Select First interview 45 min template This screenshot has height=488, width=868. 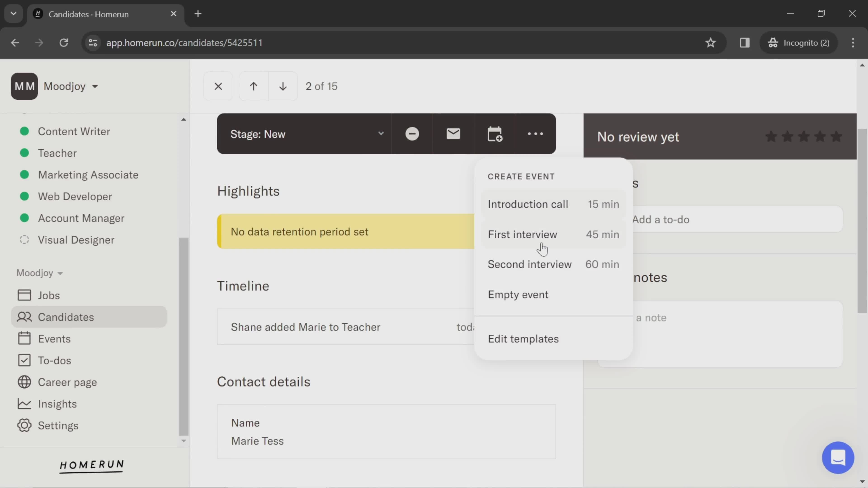click(553, 235)
